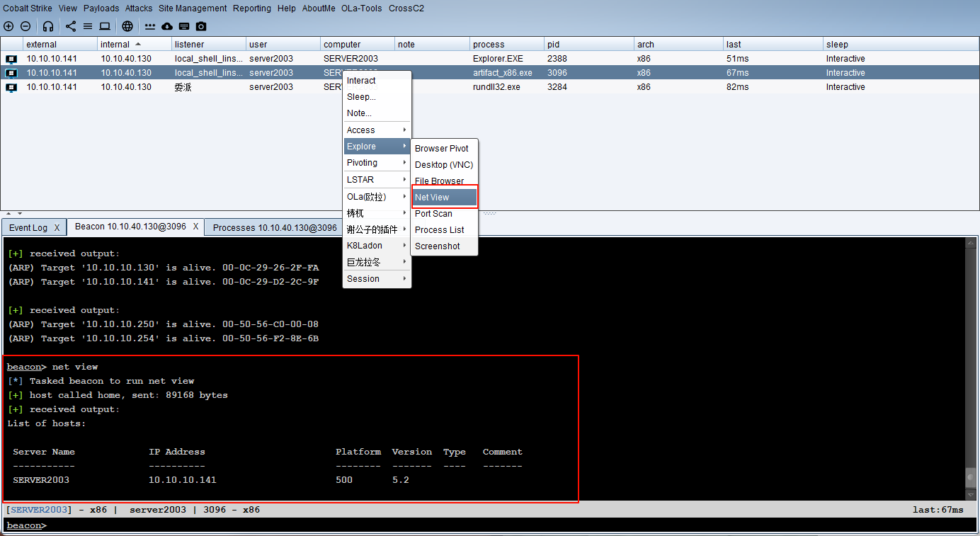Close the Event Log tab with its X
Image resolution: width=980 pixels, height=536 pixels.
tap(57, 228)
